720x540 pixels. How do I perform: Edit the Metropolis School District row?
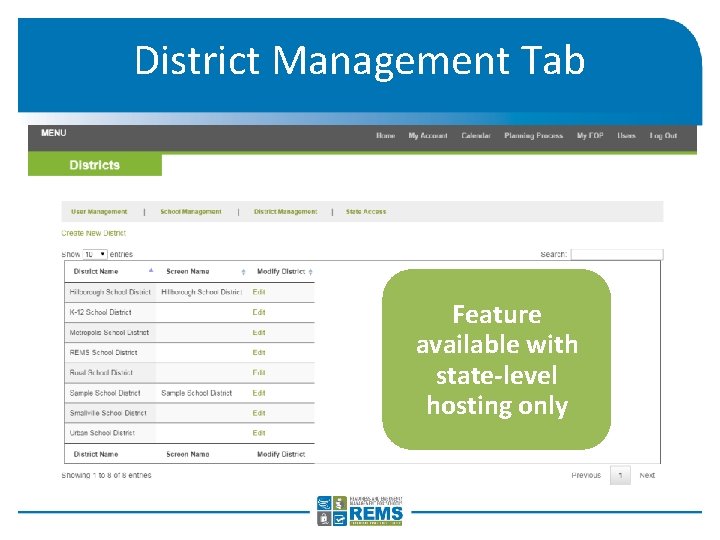259,332
